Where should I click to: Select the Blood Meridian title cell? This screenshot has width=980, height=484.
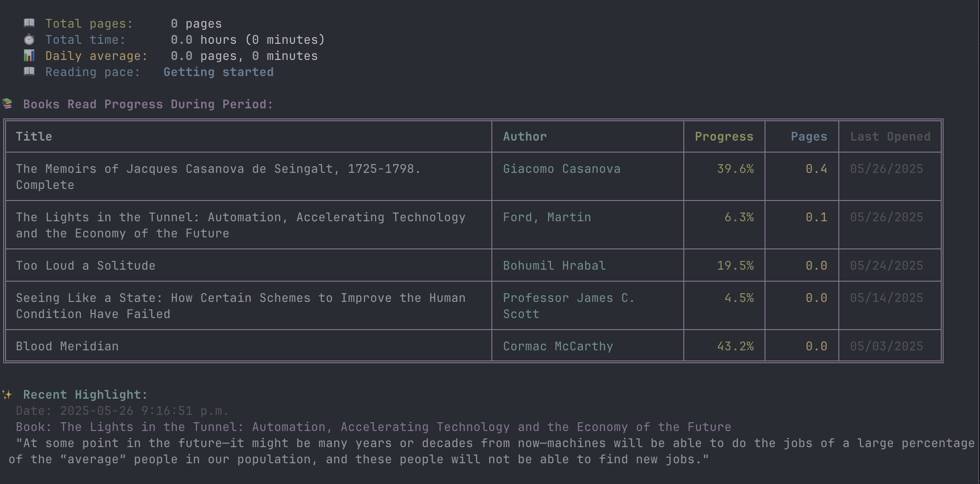pos(67,346)
